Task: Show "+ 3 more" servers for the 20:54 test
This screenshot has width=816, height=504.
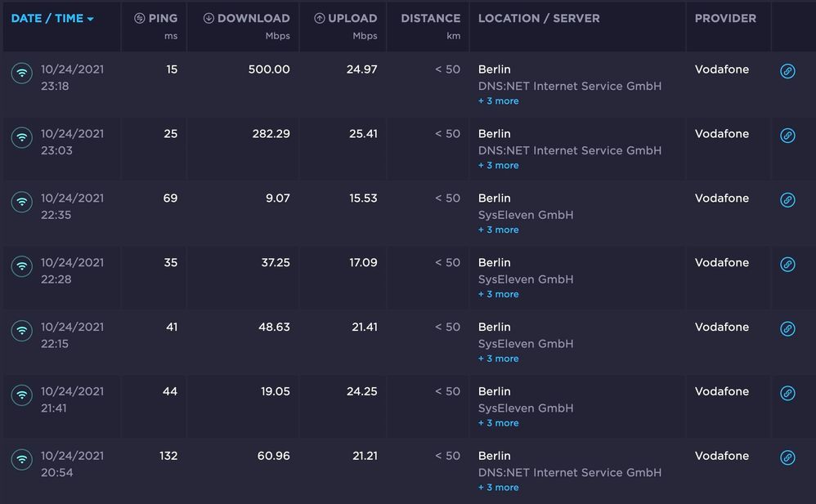Action: tap(498, 488)
